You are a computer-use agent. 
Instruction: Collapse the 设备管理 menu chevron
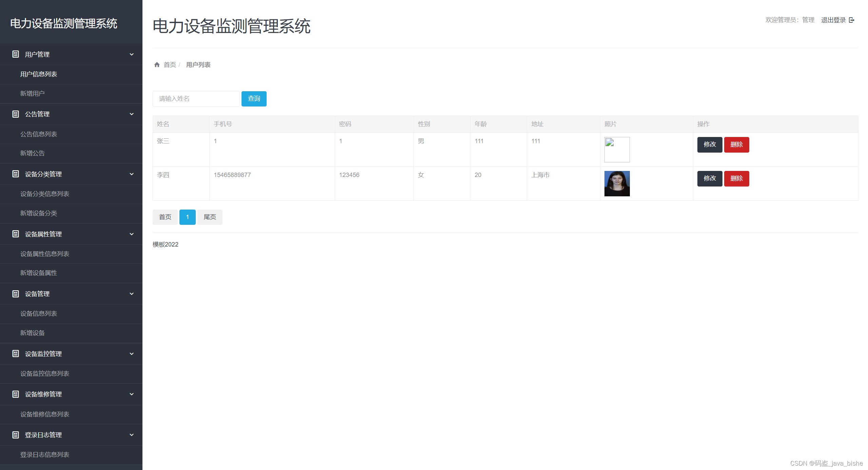132,294
